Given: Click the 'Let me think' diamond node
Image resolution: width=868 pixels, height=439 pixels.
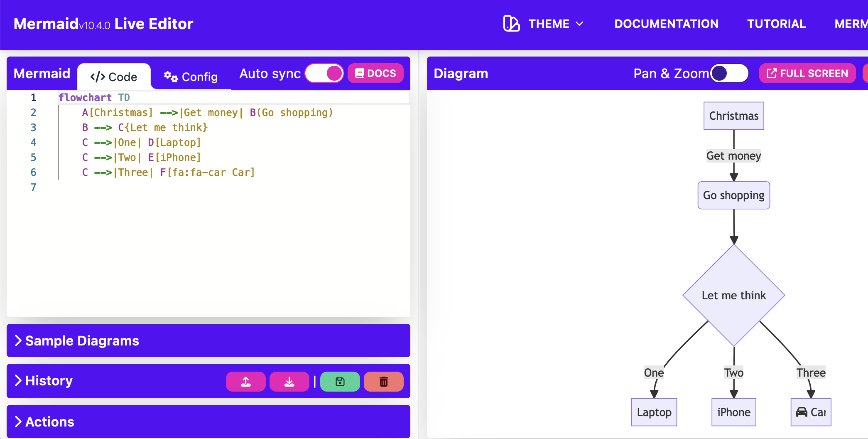Looking at the screenshot, I should coord(733,295).
